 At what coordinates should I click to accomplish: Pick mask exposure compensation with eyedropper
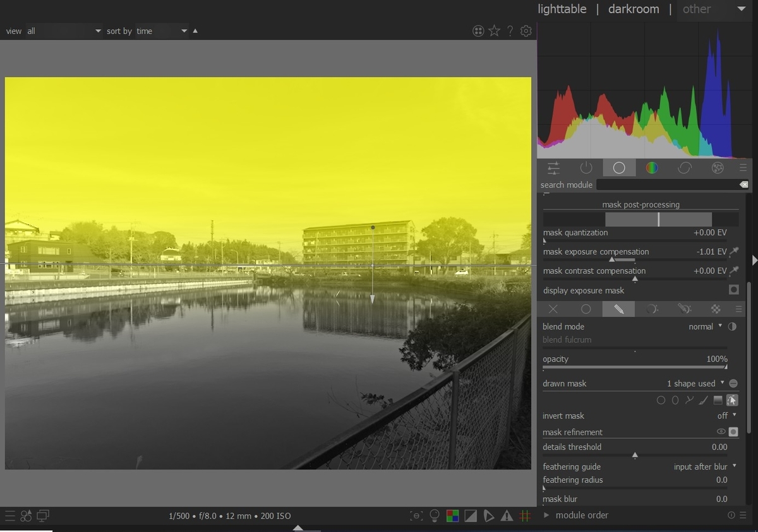click(x=734, y=252)
